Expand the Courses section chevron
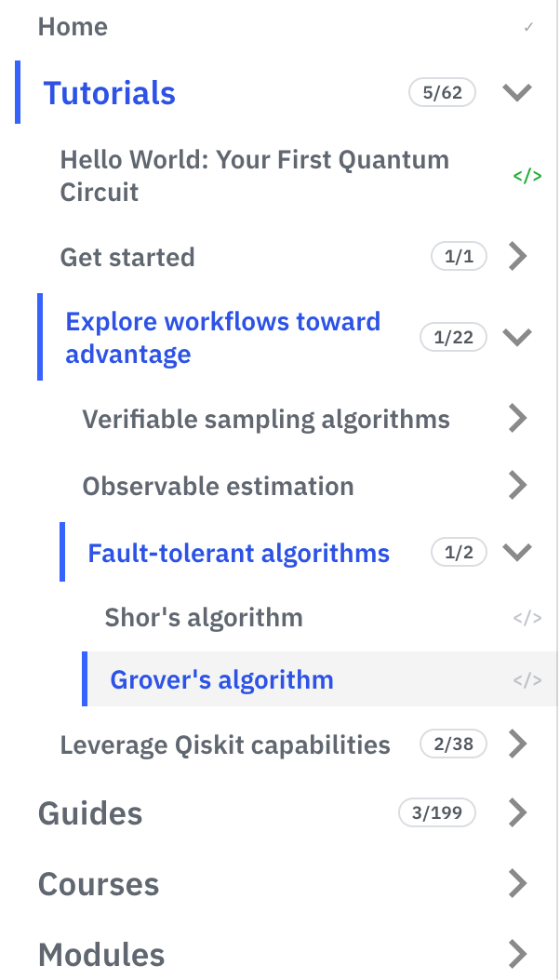The width and height of the screenshot is (560, 979). [517, 883]
